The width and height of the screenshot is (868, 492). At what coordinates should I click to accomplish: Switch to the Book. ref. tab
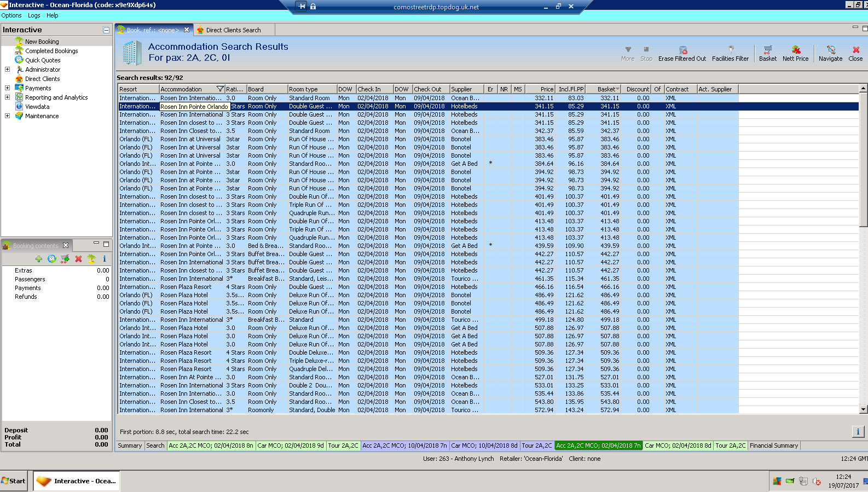pyautogui.click(x=153, y=30)
